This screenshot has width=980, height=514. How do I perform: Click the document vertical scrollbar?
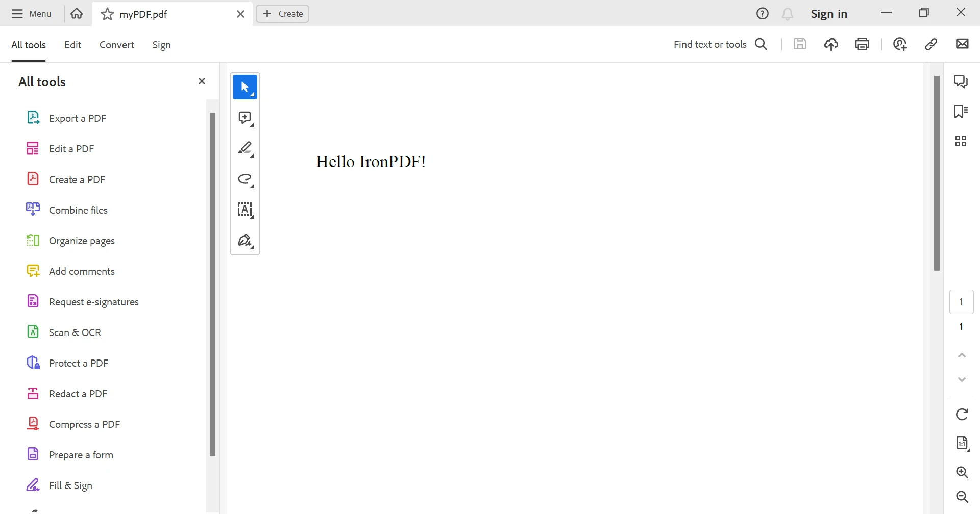coord(937,173)
